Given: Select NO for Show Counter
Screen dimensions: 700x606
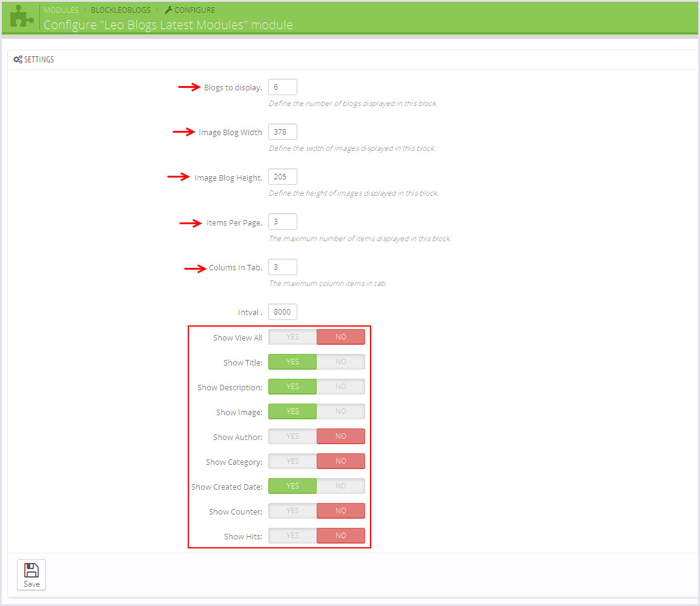Looking at the screenshot, I should click(341, 511).
